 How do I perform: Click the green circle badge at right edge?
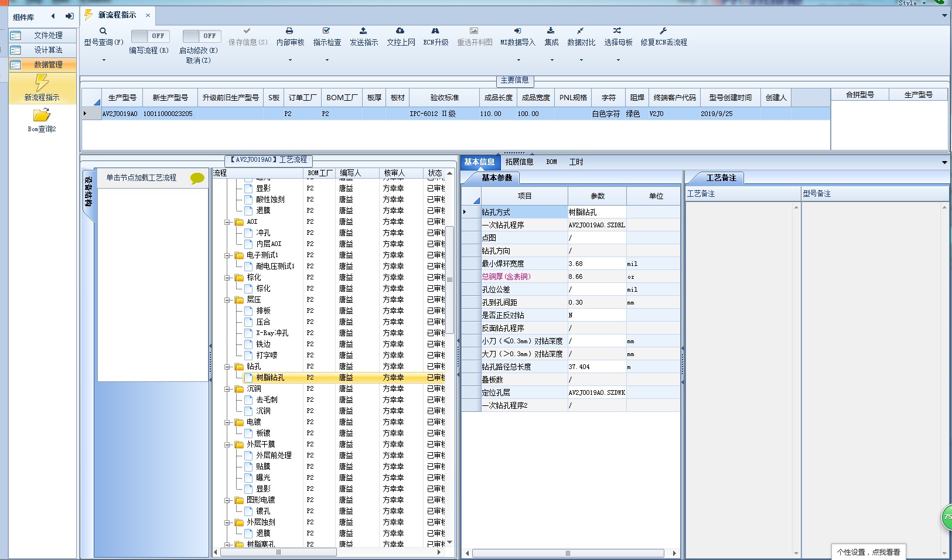[x=947, y=517]
